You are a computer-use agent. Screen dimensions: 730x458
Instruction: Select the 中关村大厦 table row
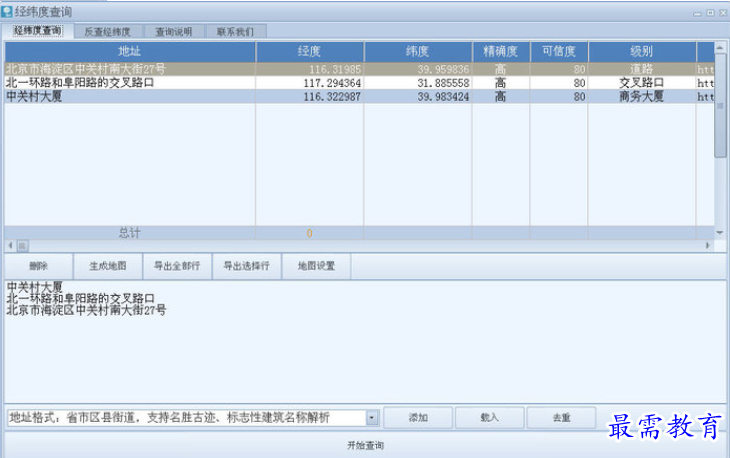tap(130, 97)
